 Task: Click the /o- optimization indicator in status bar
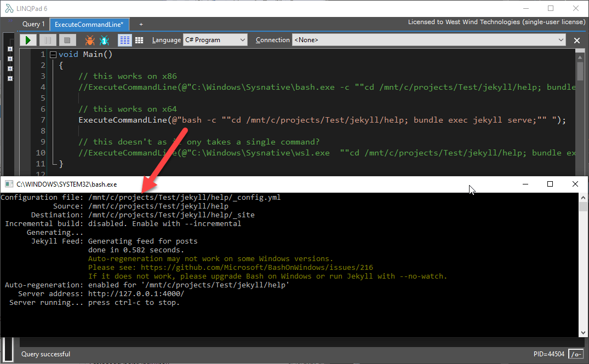[x=576, y=354]
